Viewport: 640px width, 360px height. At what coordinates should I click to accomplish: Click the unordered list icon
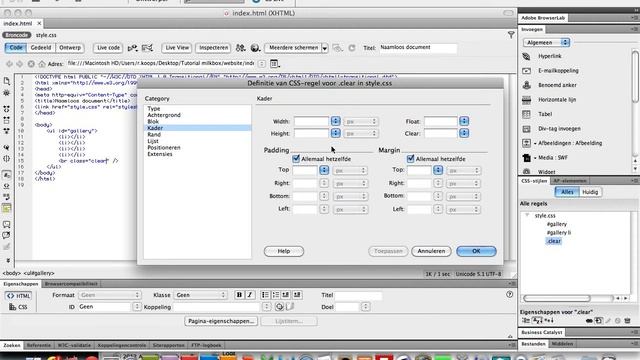pos(265,295)
